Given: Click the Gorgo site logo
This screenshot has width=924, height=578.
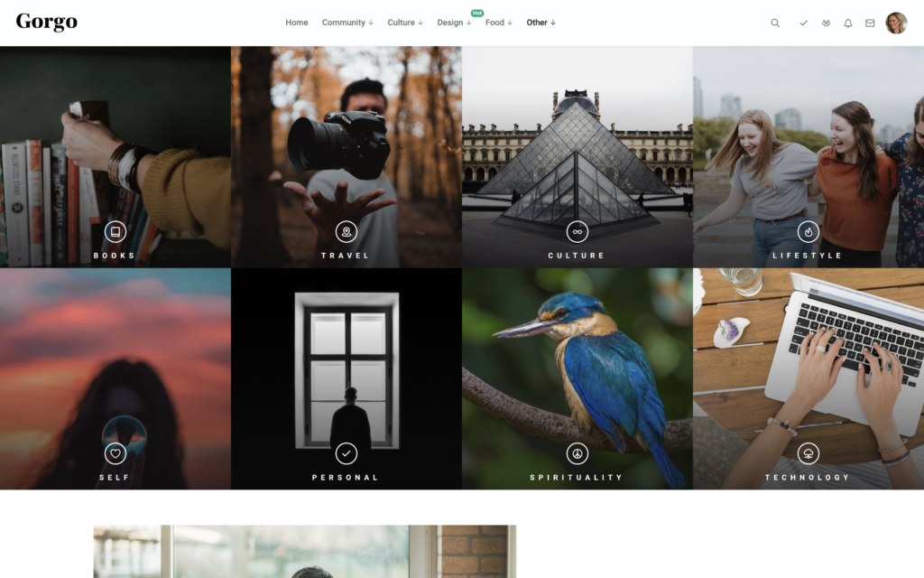Looking at the screenshot, I should coord(47,23).
